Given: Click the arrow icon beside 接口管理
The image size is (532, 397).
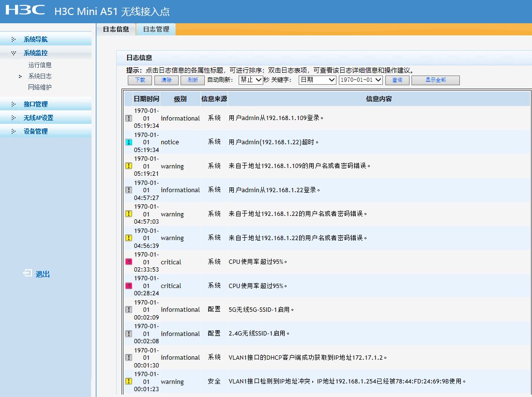Looking at the screenshot, I should pos(14,104).
